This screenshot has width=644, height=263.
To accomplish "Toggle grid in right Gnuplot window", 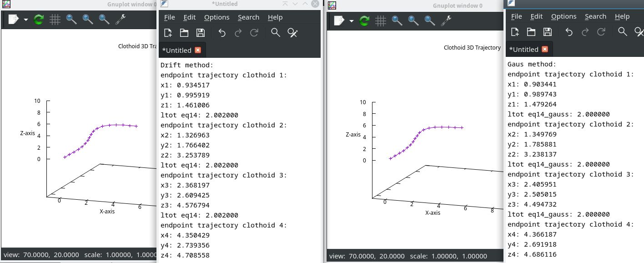I will coord(381,20).
